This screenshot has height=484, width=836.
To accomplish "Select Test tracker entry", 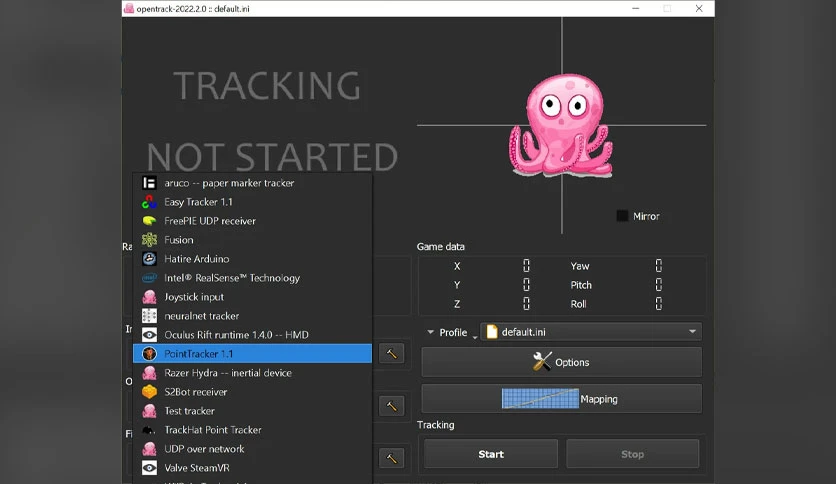I will [x=252, y=411].
